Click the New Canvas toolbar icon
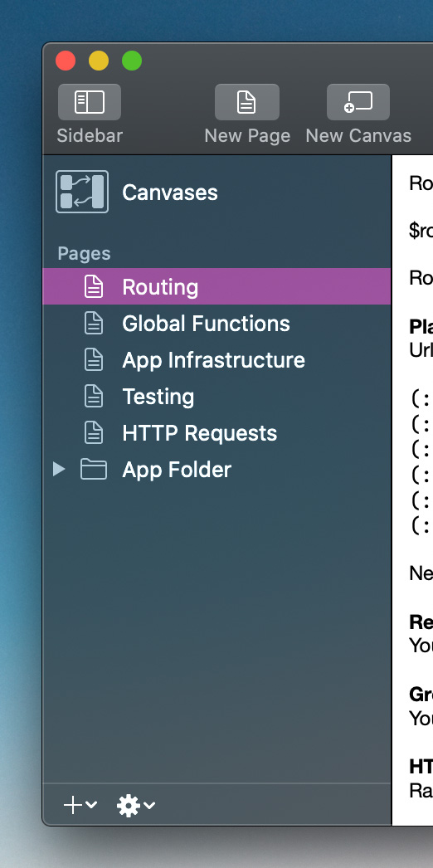The image size is (433, 868). click(358, 102)
